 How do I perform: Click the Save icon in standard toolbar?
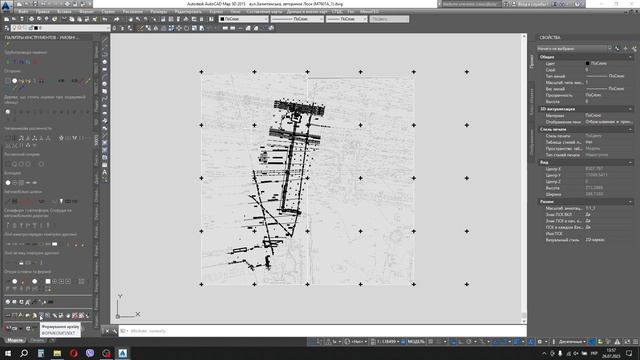(22, 19)
